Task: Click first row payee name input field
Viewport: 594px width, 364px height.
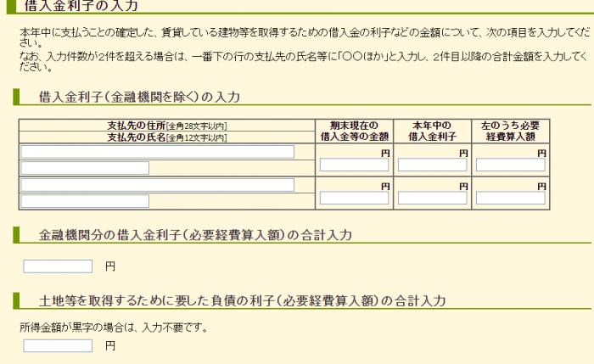Action: (85, 168)
